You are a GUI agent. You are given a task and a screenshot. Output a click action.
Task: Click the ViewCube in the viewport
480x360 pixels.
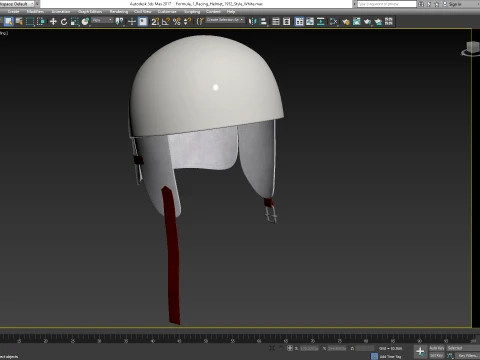(471, 49)
